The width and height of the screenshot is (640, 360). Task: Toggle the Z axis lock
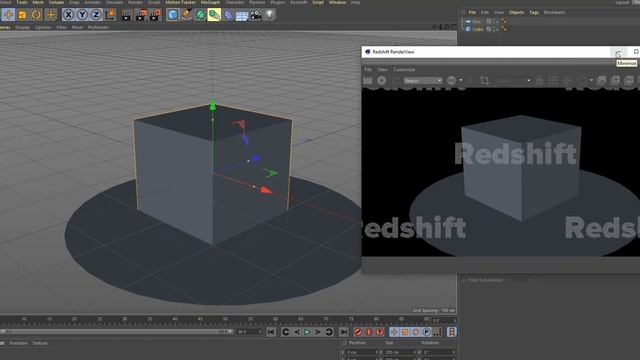(x=96, y=15)
